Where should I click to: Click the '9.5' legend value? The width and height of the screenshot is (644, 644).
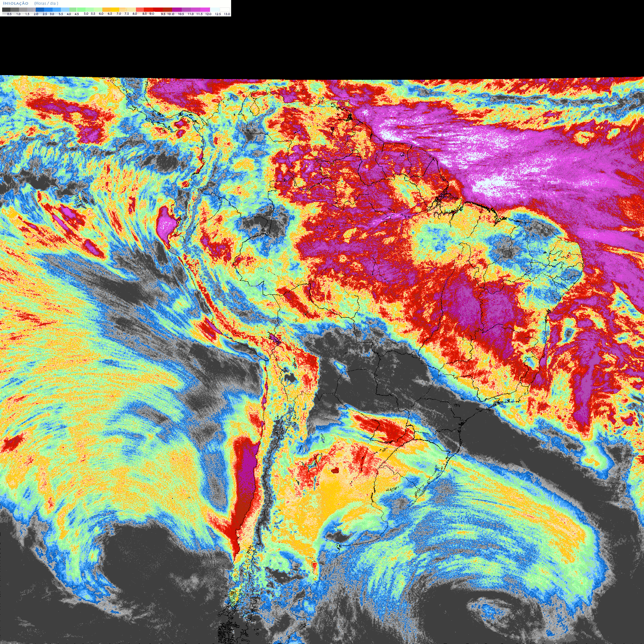point(163,14)
